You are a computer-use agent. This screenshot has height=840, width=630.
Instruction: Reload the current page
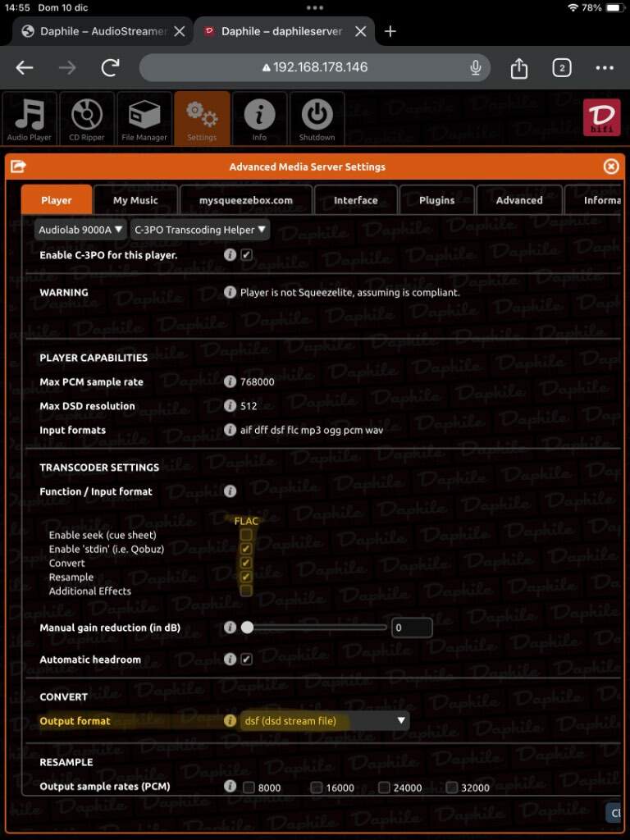click(111, 67)
